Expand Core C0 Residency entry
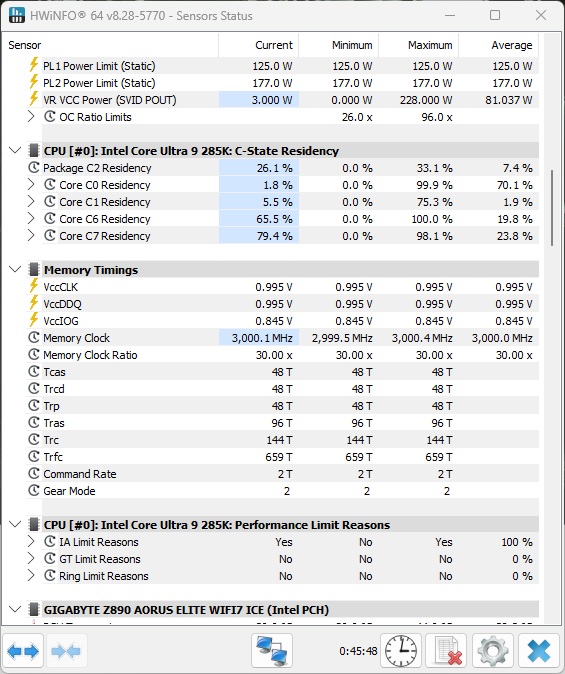 [31, 185]
